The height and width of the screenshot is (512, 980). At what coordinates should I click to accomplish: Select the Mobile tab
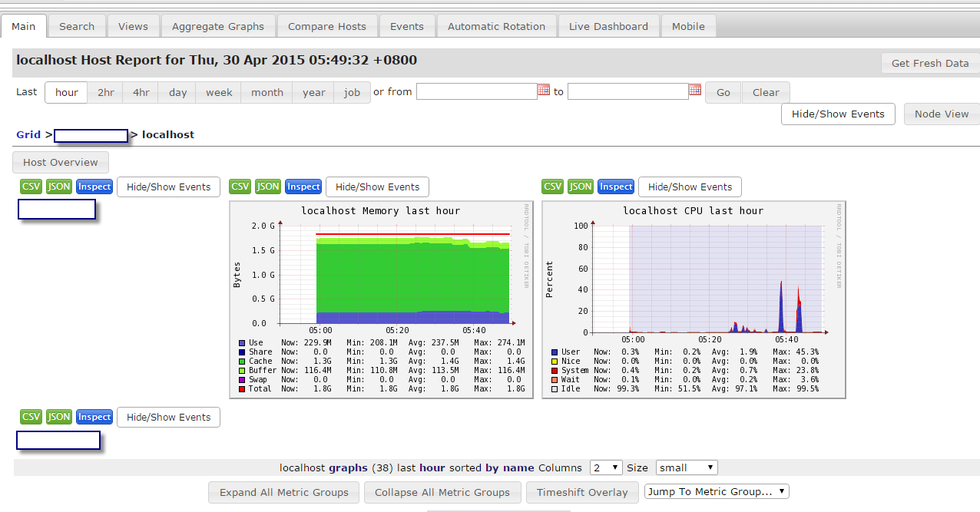coord(688,26)
